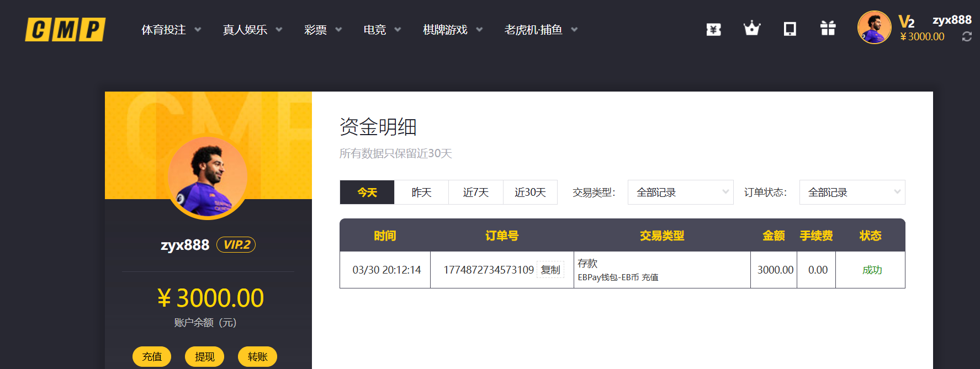The width and height of the screenshot is (980, 369).
Task: Open the 订单状态 dropdown
Action: [852, 192]
